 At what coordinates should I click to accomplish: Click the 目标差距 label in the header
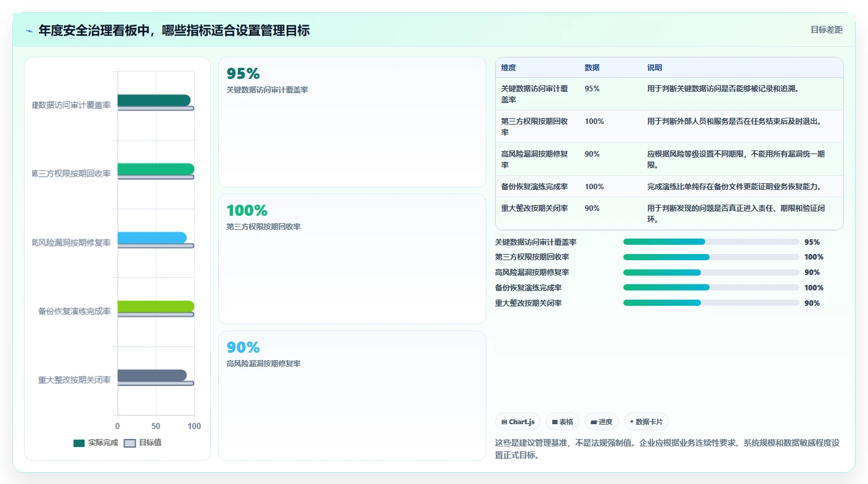point(826,30)
